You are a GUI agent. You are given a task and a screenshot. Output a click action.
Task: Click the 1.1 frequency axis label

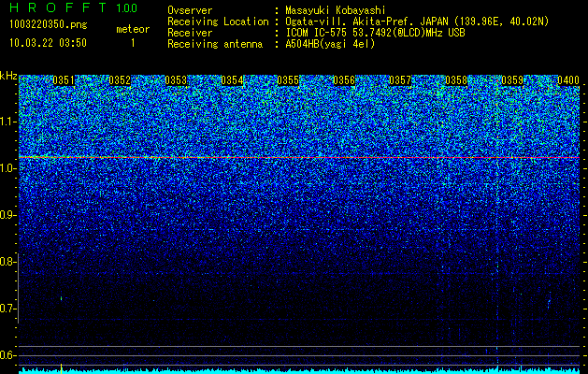[7, 122]
